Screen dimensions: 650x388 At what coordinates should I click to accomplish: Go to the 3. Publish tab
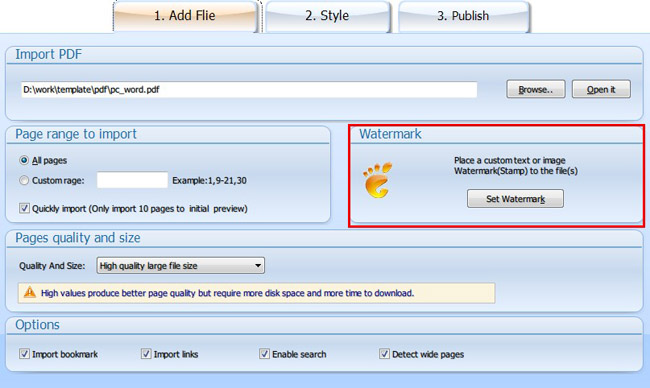click(463, 16)
